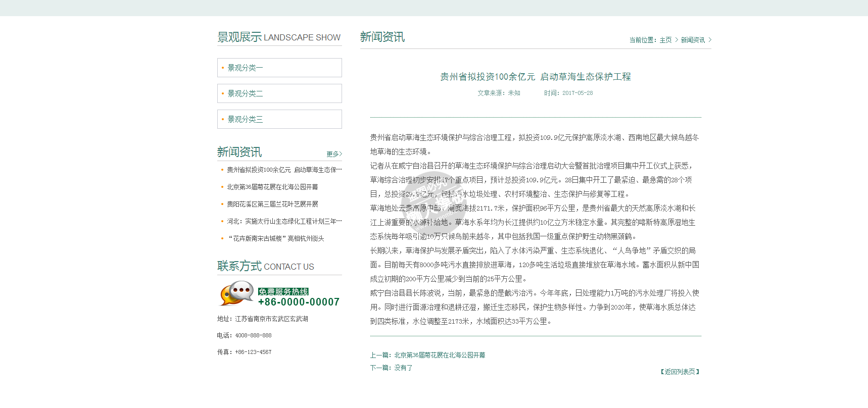Open 河北：实施太行山生态绿化 news link
The height and width of the screenshot is (408, 868).
[x=284, y=221]
